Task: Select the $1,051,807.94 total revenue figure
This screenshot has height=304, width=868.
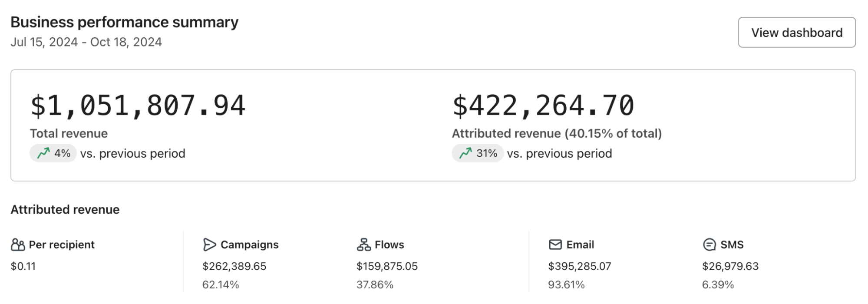Action: (138, 106)
